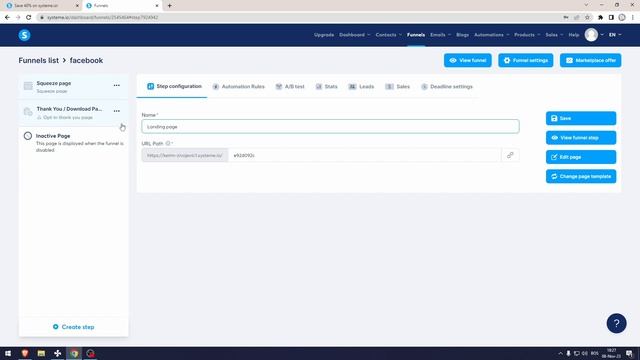Viewport: 640px width, 360px height.
Task: Focus the URL Path input field
Action: (364, 156)
